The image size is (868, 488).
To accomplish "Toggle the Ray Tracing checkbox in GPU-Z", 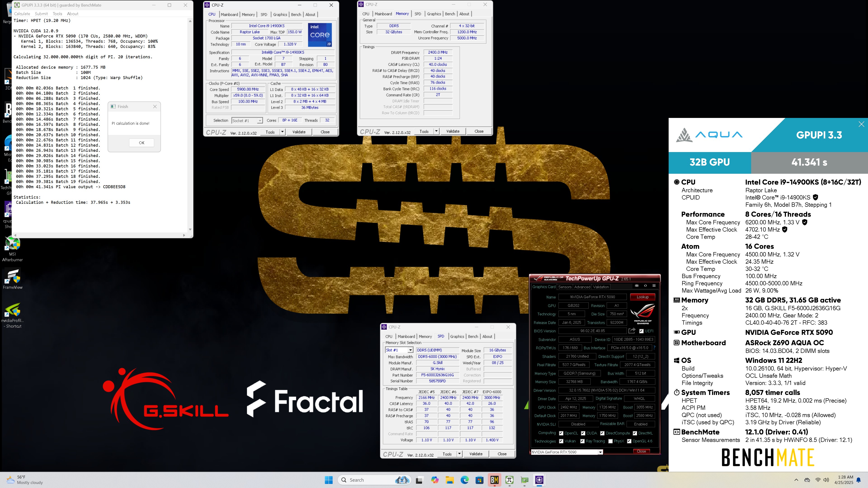I will [x=582, y=441].
